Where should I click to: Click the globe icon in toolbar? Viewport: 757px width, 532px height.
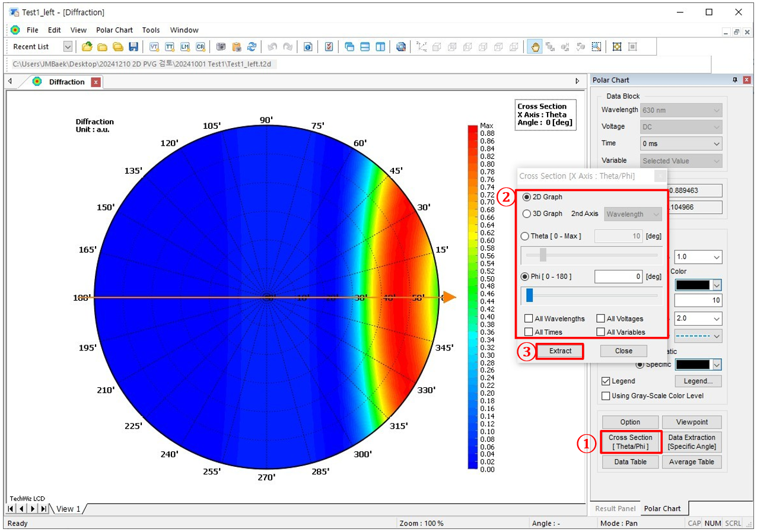coord(401,47)
